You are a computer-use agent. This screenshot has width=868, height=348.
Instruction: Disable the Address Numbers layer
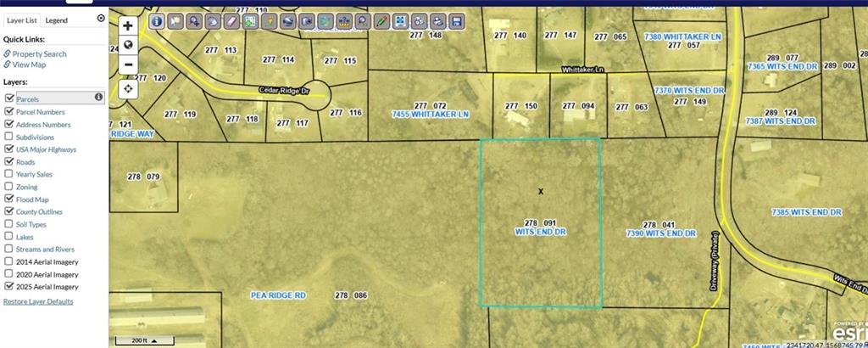(8, 124)
